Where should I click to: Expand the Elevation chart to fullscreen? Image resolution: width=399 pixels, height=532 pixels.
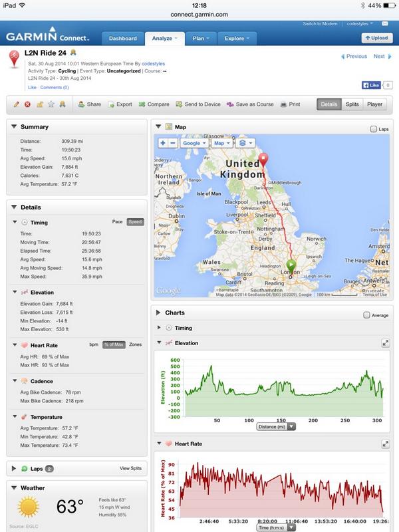point(386,343)
